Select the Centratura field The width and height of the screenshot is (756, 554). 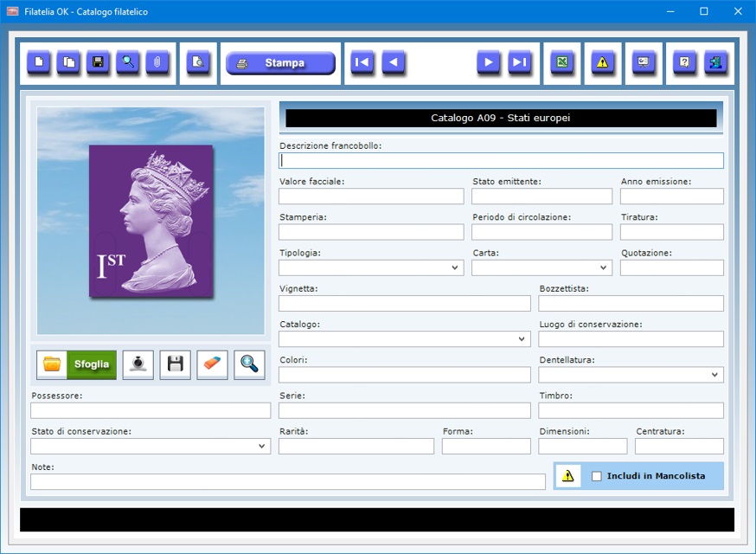point(679,447)
